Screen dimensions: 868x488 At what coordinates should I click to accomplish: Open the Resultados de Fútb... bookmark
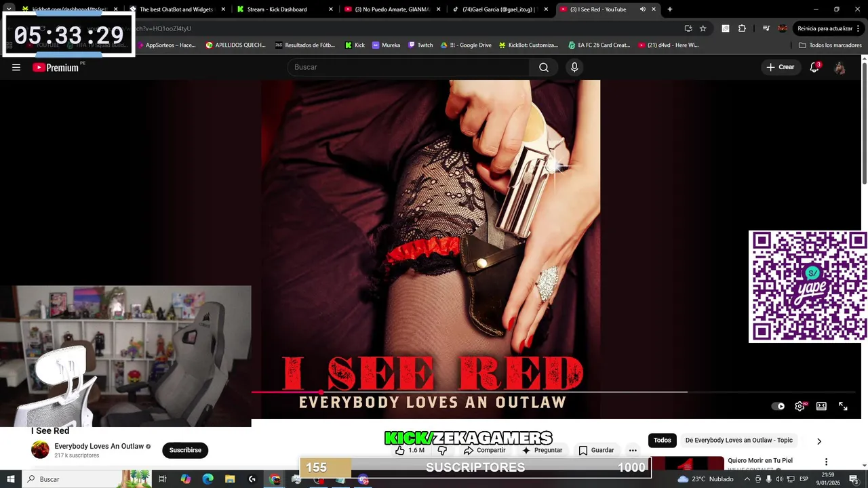pos(305,45)
